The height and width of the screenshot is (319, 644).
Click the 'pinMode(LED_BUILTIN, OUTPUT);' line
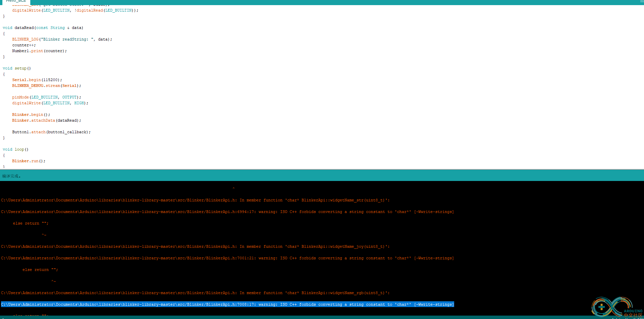[47, 97]
